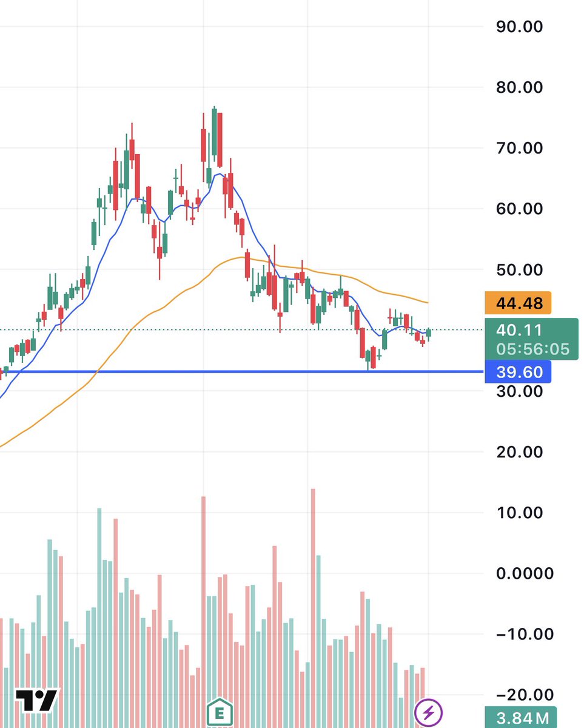
Task: Click the green 40.11 current price label
Action: 519,330
